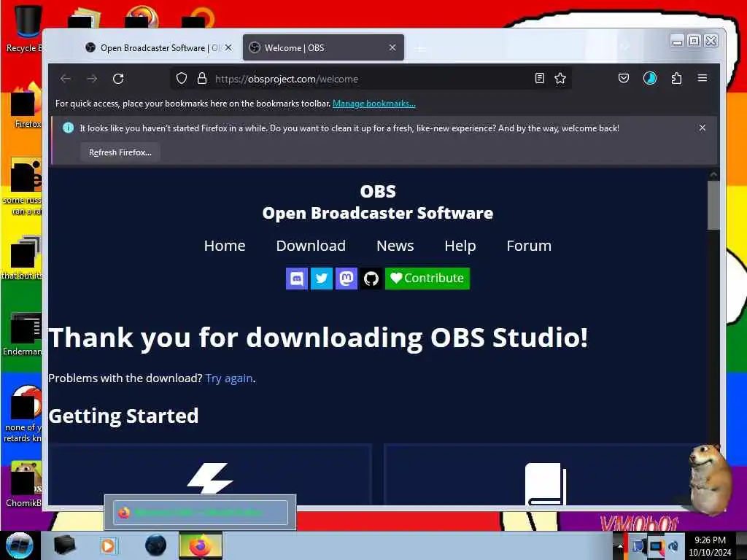
Task: Open the Firefox taskbar button
Action: pos(201,545)
